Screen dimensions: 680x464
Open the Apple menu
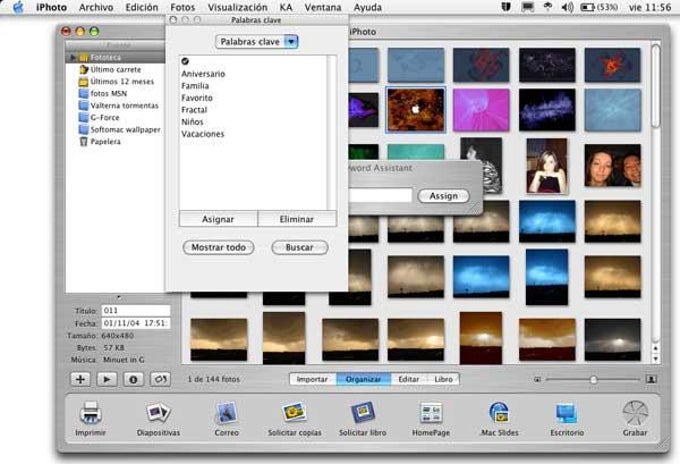(18, 7)
